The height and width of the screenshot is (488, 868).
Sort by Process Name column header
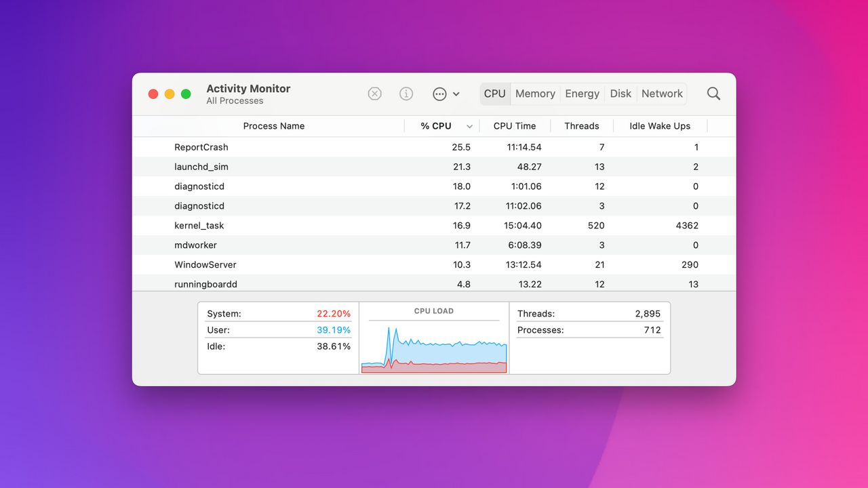click(x=274, y=126)
